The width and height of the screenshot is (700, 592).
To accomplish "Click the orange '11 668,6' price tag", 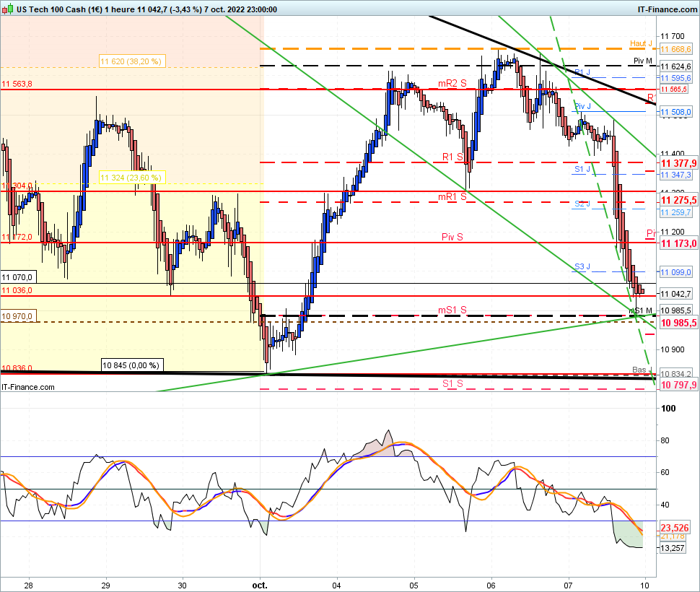I will pyautogui.click(x=676, y=49).
